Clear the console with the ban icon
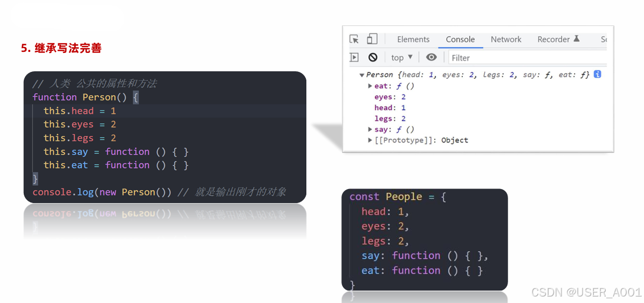 (x=373, y=58)
